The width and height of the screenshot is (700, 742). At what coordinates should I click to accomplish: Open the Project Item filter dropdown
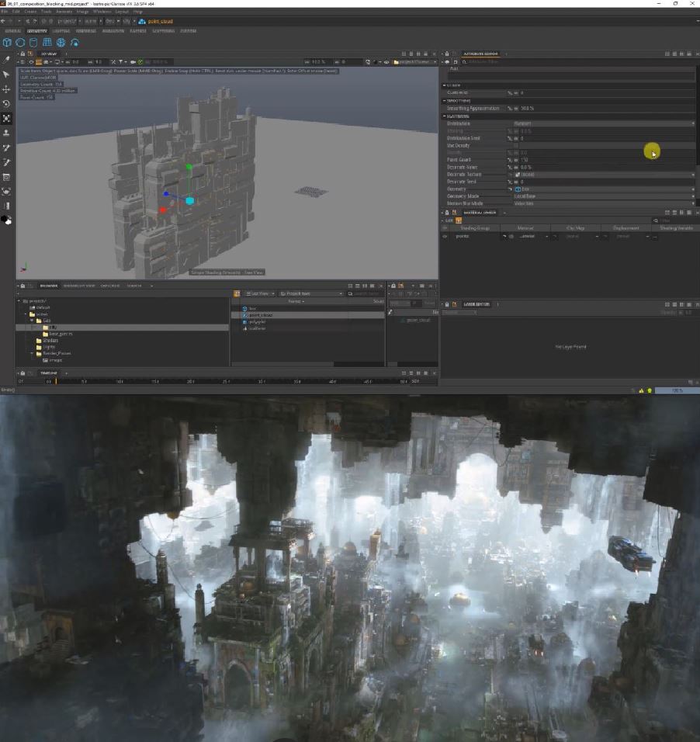311,294
